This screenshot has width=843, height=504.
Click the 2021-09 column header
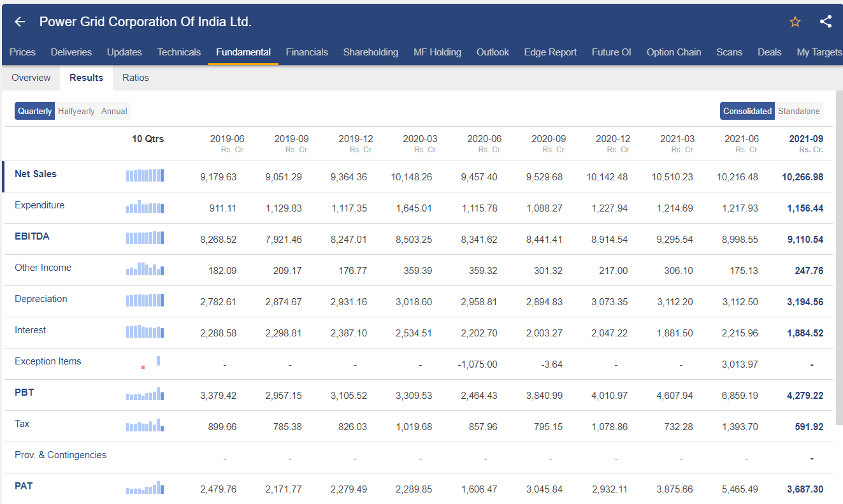click(806, 143)
